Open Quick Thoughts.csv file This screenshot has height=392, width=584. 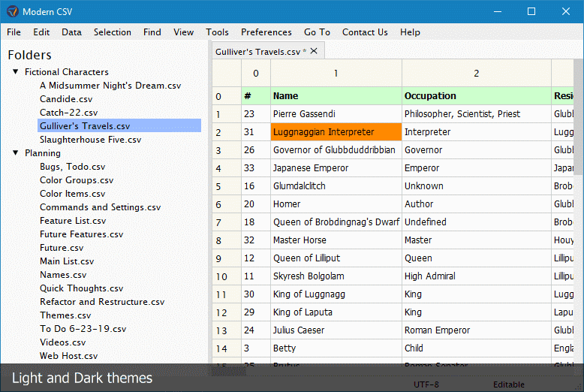click(x=81, y=288)
